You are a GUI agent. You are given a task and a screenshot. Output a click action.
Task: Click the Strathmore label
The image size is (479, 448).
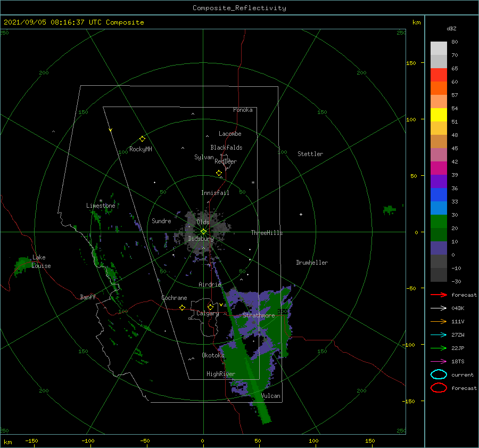259,315
